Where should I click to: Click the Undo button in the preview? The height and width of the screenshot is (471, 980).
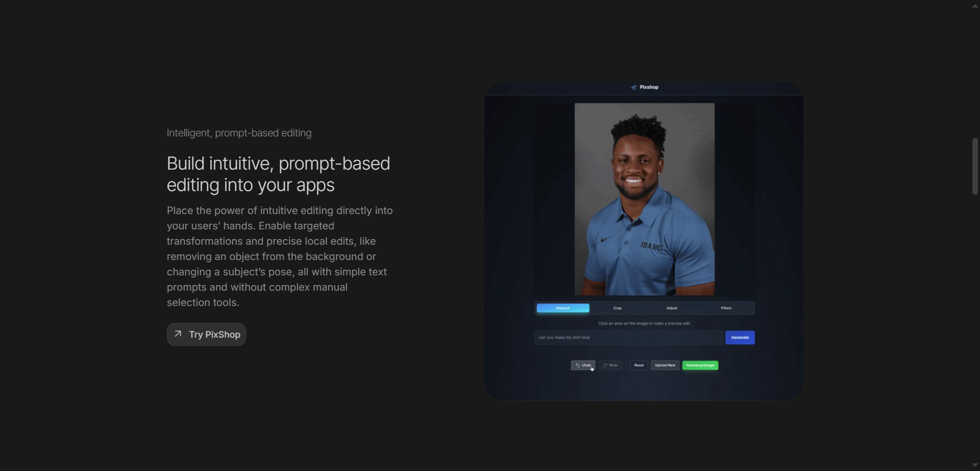583,365
